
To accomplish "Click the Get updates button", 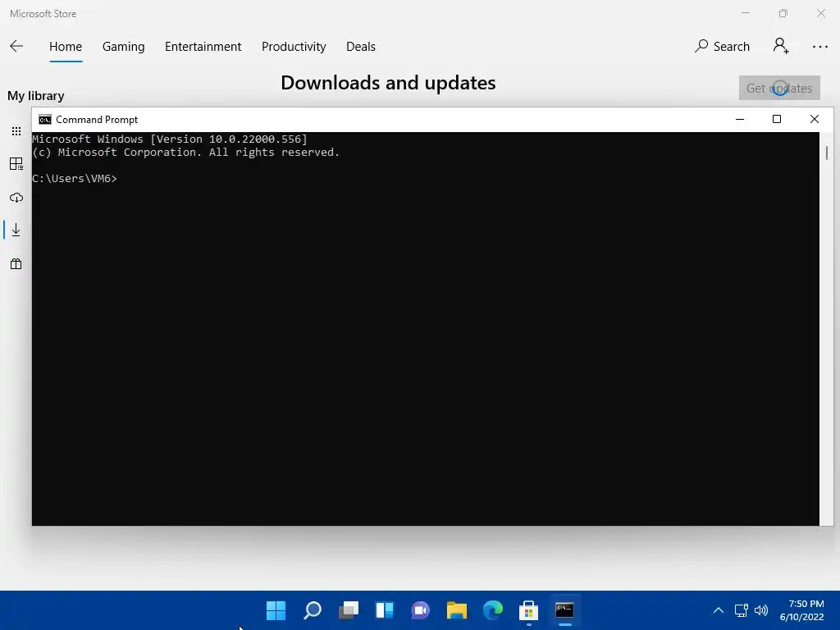I will [x=779, y=88].
